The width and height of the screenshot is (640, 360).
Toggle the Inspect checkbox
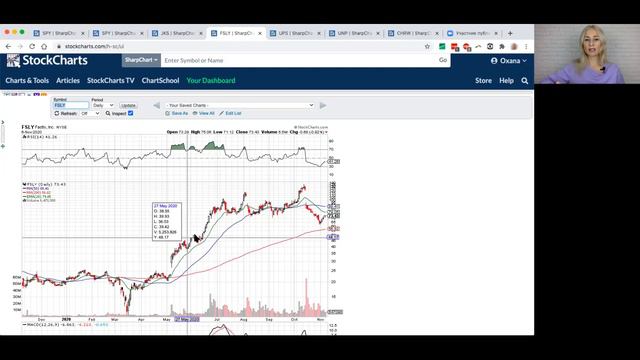pyautogui.click(x=131, y=113)
